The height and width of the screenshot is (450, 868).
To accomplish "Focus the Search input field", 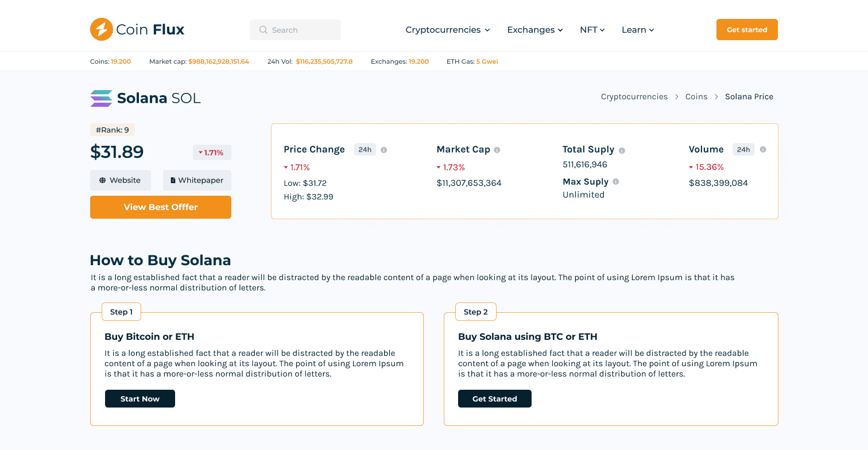I will coord(295,30).
